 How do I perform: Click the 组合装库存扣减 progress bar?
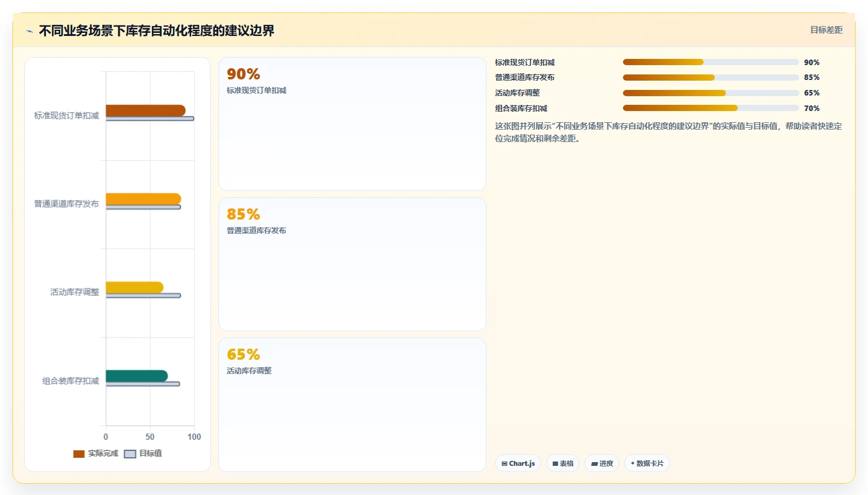(x=711, y=108)
